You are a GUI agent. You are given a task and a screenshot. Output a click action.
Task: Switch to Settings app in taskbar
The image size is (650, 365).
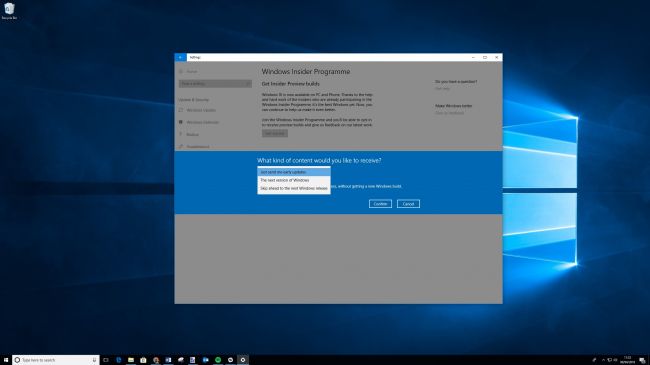click(x=243, y=360)
